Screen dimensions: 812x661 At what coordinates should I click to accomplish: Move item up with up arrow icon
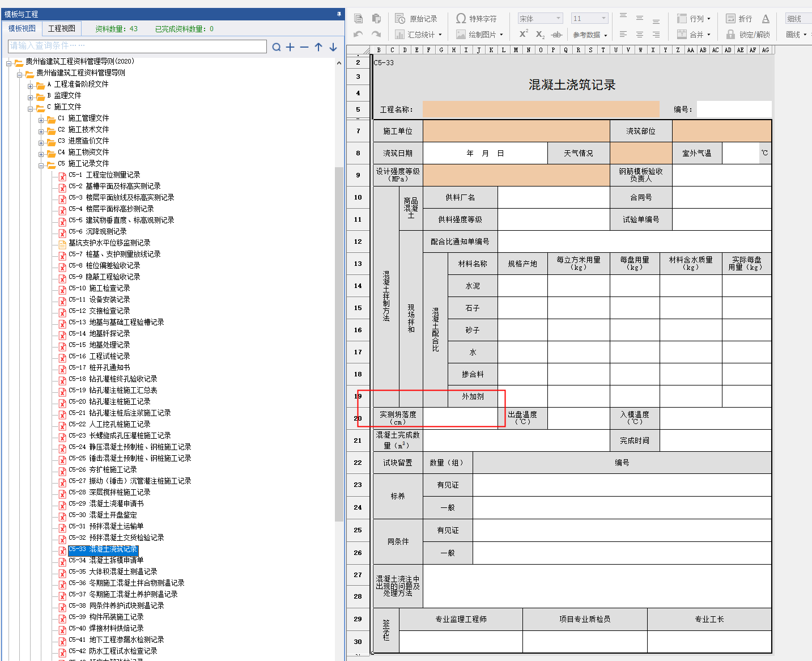tap(318, 47)
